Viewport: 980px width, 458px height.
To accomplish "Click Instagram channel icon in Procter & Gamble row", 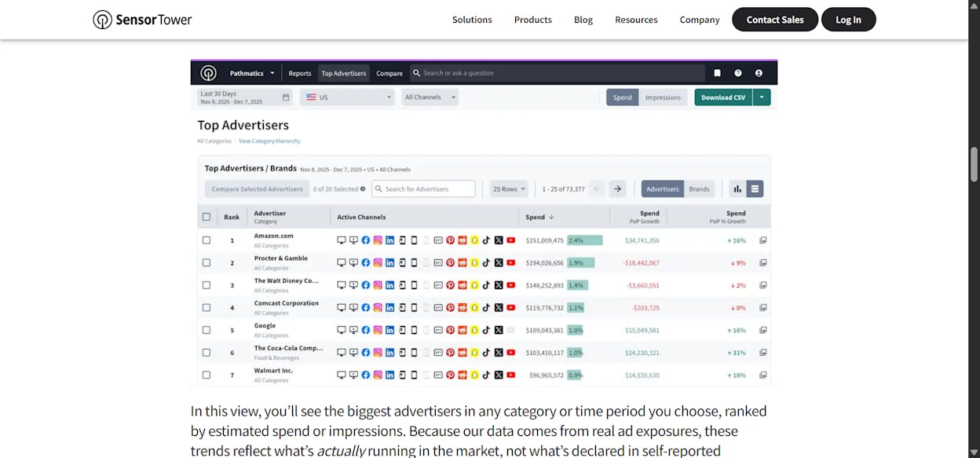I will (378, 262).
